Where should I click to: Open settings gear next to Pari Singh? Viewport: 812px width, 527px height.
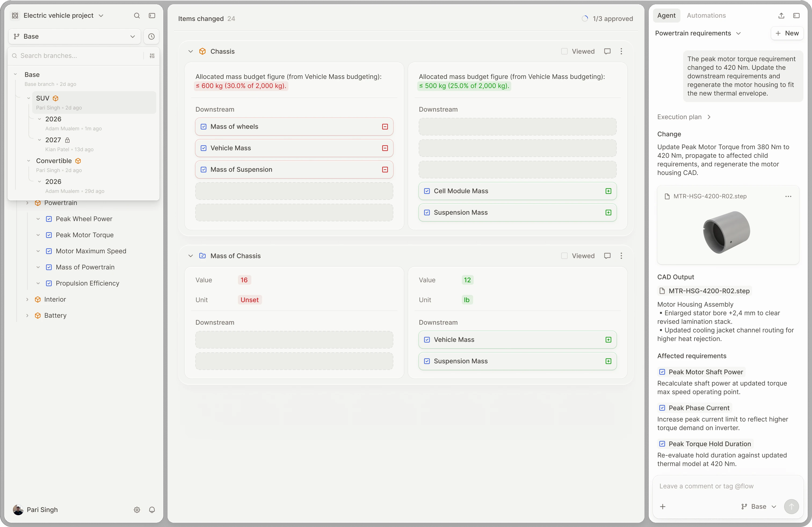pyautogui.click(x=137, y=510)
